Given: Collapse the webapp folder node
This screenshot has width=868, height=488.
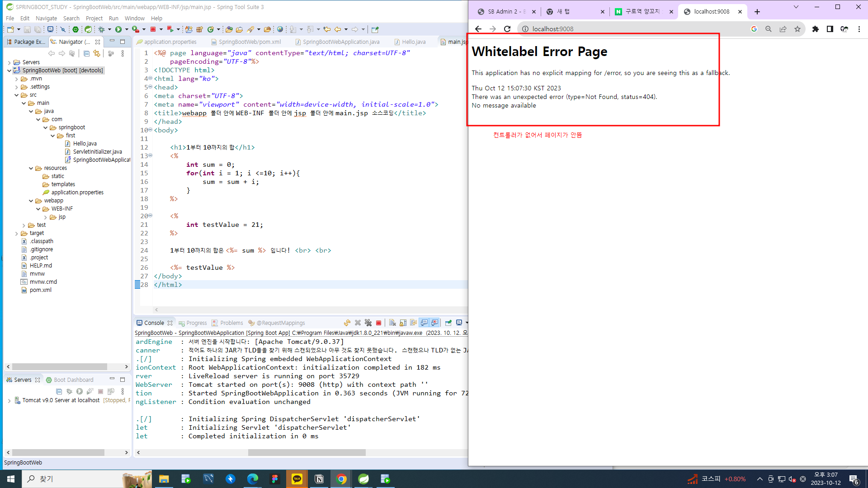Looking at the screenshot, I should click(x=31, y=201).
